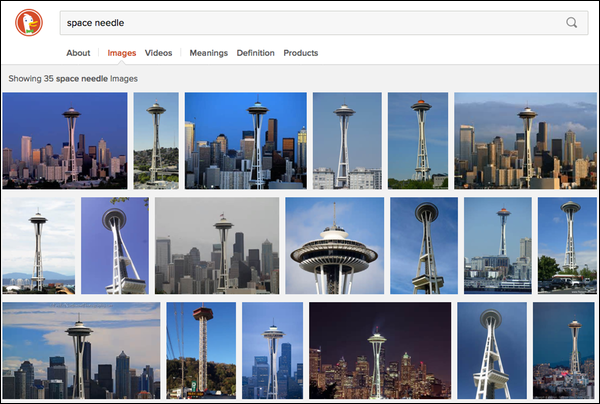Switch to the Products tab

pos(300,53)
